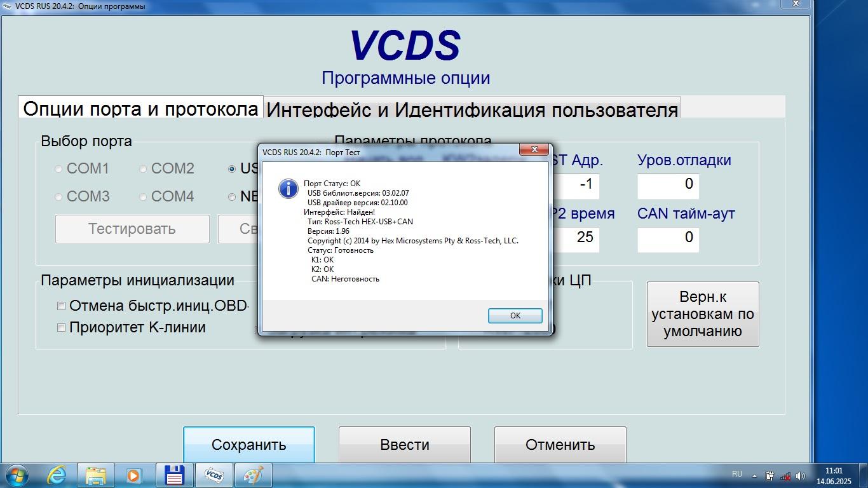
Task: Click the 'Версия: 1.96' line
Action: (x=329, y=231)
